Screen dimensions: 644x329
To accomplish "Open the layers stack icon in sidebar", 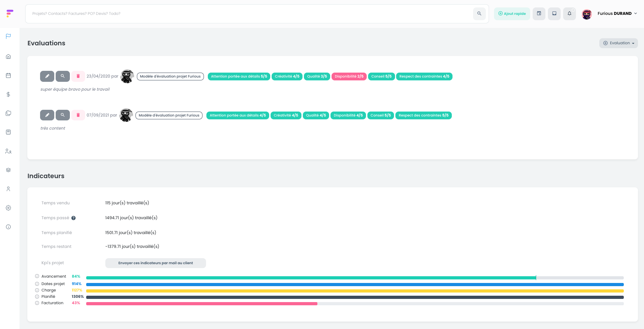I will point(9,170).
